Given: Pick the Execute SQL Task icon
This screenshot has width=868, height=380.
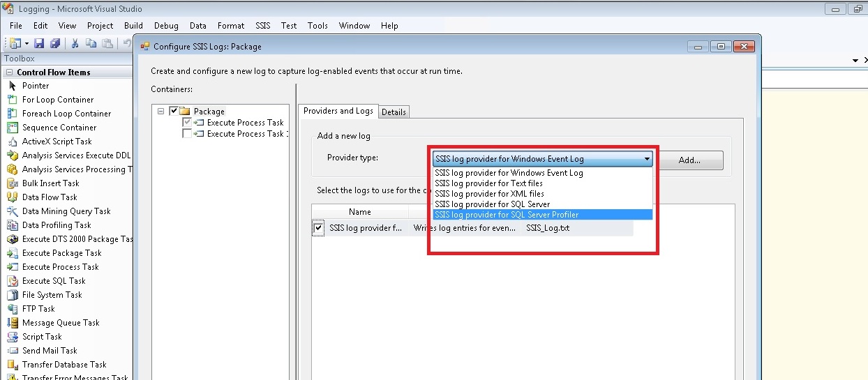Looking at the screenshot, I should [x=12, y=281].
